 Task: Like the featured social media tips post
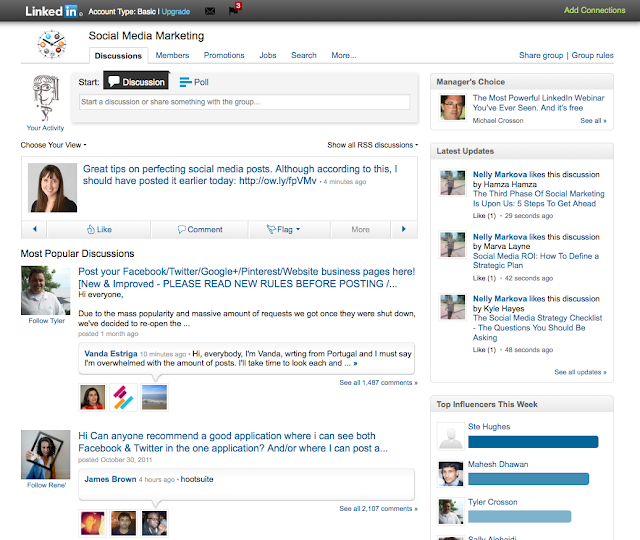point(99,229)
